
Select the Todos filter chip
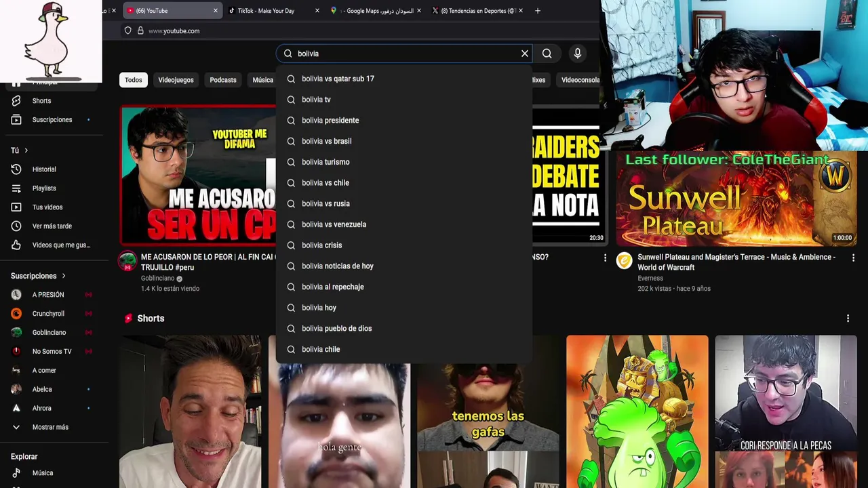[x=134, y=80]
